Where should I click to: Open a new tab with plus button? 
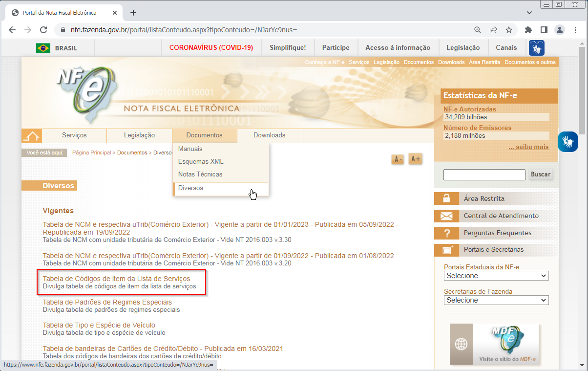click(133, 13)
